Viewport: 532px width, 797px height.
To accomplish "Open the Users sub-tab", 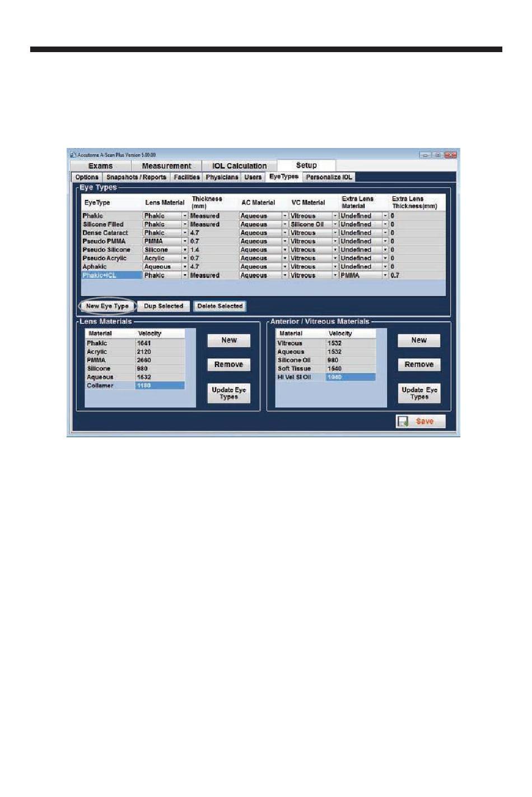I will pyautogui.click(x=253, y=177).
